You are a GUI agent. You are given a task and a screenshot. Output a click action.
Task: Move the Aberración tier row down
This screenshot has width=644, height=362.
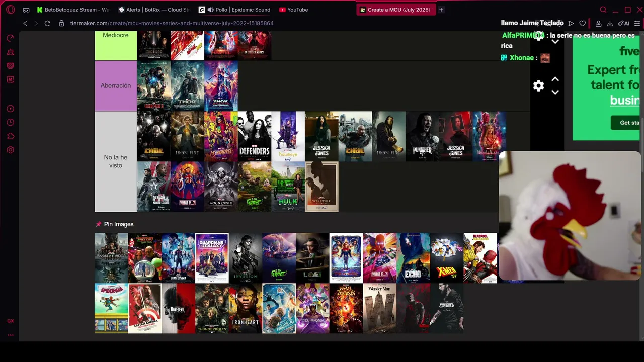coord(555,92)
